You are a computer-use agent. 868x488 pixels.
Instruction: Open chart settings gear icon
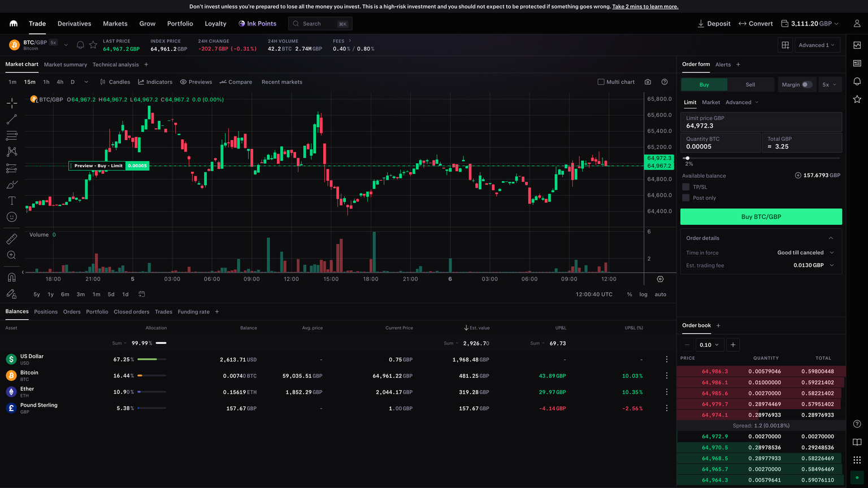click(660, 279)
